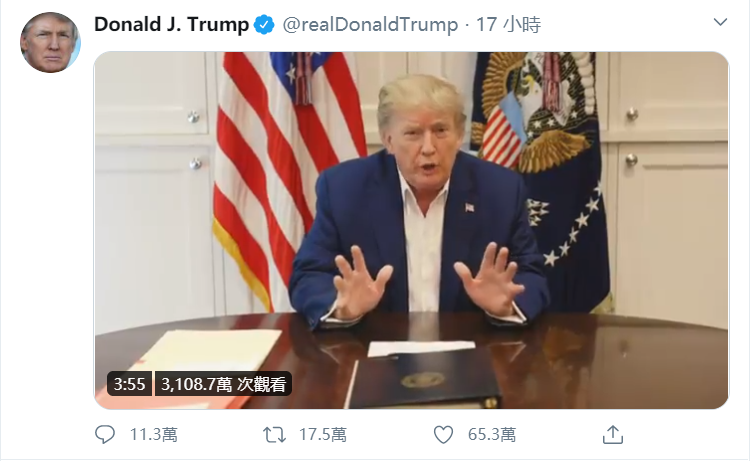The height and width of the screenshot is (461, 752).
Task: Open the Donald J. Trump display name
Action: click(x=171, y=24)
